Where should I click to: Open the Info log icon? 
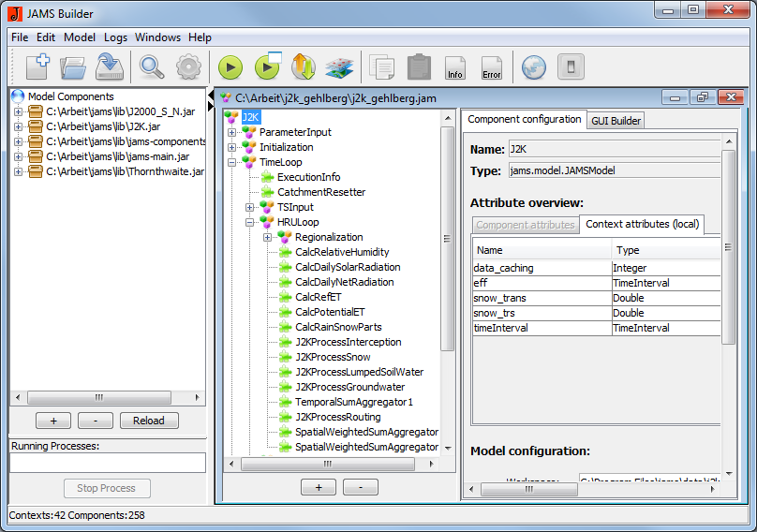coord(455,67)
